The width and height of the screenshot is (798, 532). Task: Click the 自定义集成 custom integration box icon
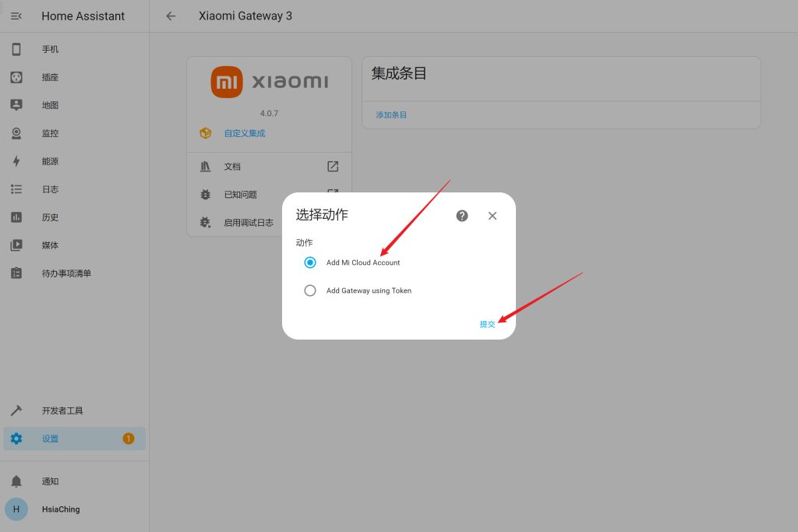coord(206,133)
